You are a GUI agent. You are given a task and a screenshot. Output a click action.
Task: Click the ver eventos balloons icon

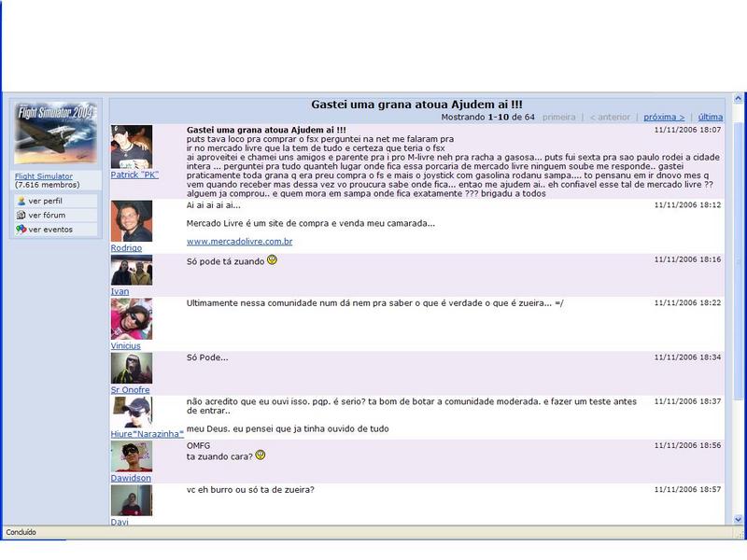point(21,230)
